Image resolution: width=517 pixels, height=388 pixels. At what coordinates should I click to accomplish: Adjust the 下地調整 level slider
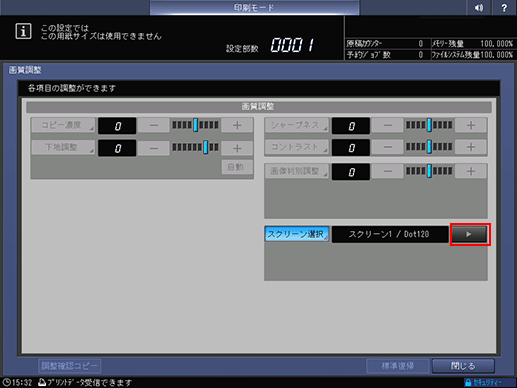coord(195,147)
